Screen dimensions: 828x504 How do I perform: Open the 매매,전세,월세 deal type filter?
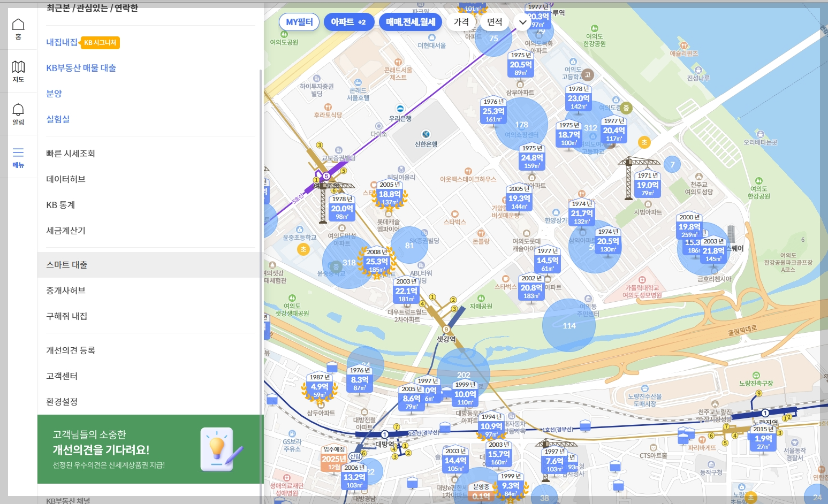(411, 22)
